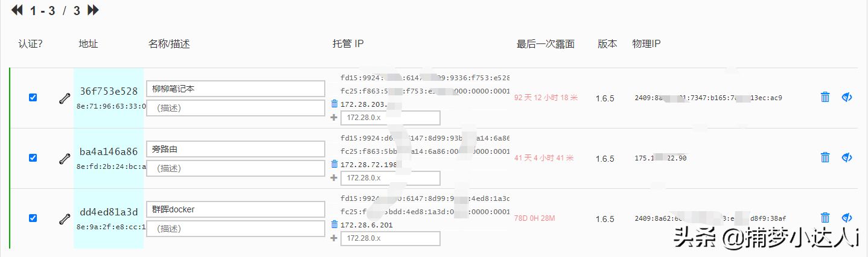Delete member 旁路由 with trash icon
Screen dimensions: 868x257
[x=825, y=157]
